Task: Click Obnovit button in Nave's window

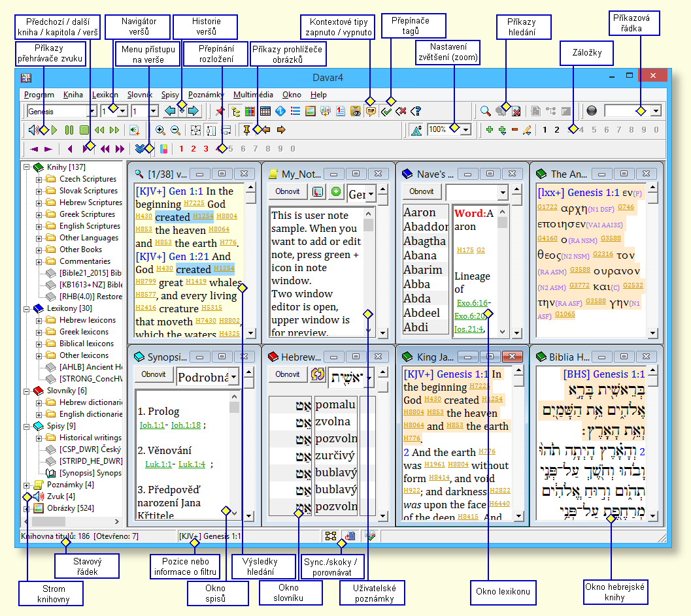Action: [x=421, y=192]
